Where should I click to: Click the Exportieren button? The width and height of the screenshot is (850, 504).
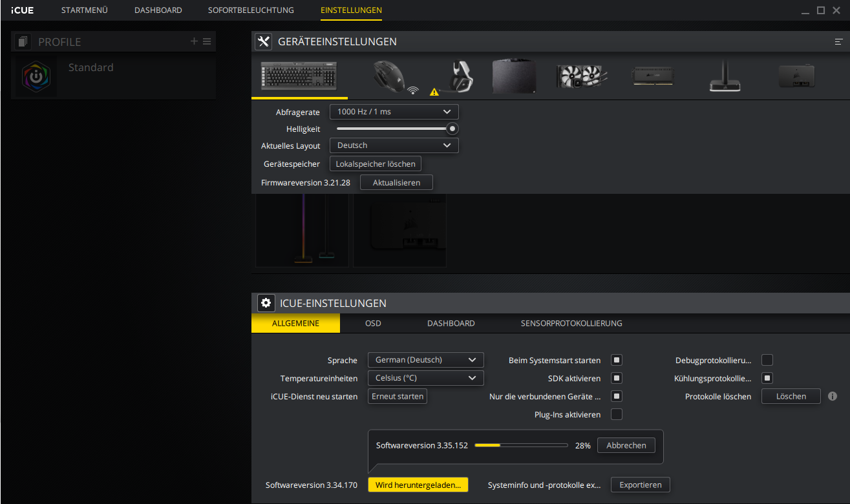641,485
